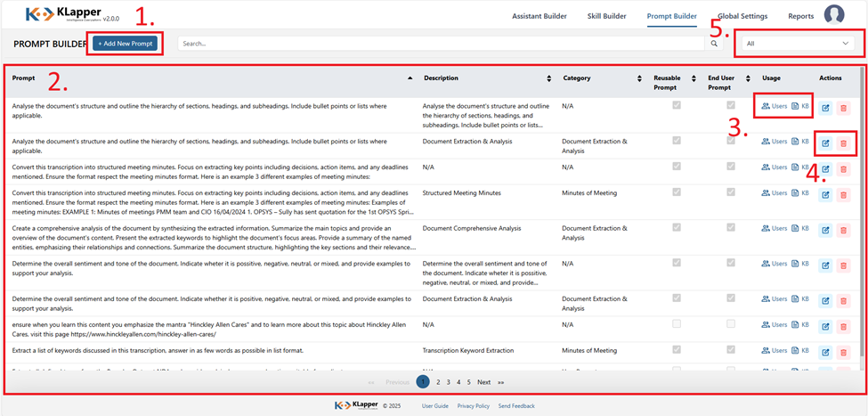Image resolution: width=868 pixels, height=416 pixels.
Task: Go to the Assistant Builder tab
Action: click(x=539, y=16)
